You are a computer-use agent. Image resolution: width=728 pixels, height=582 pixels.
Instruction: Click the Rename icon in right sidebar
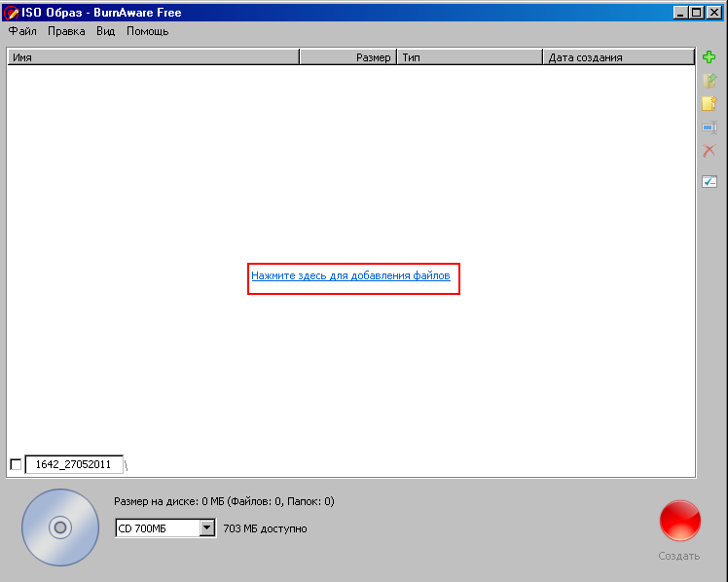710,127
